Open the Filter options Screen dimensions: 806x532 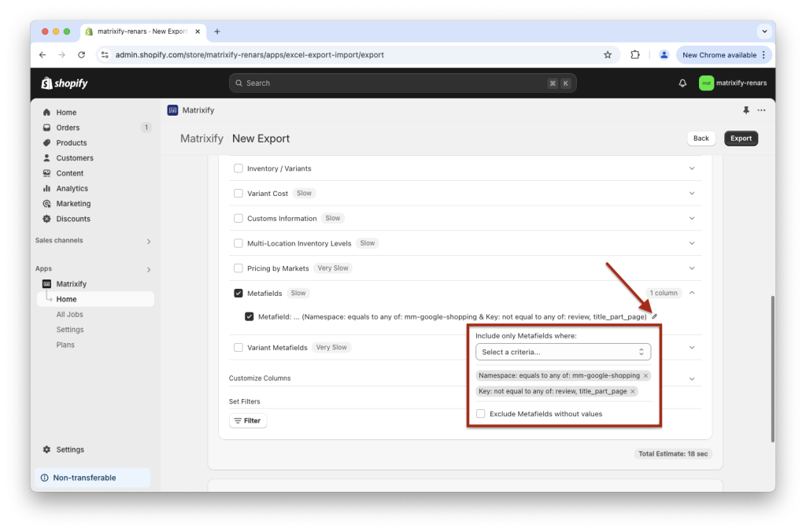click(x=247, y=419)
